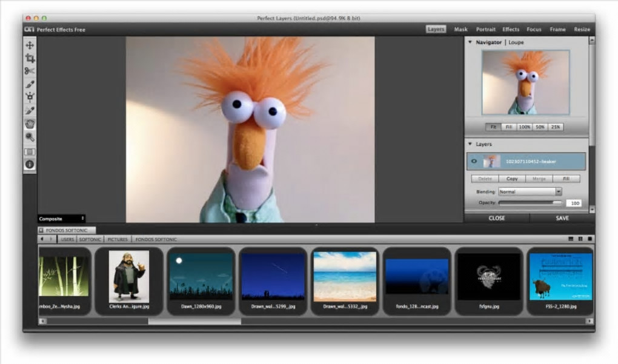The image size is (618, 364).
Task: Switch to the Focus module
Action: coord(534,29)
